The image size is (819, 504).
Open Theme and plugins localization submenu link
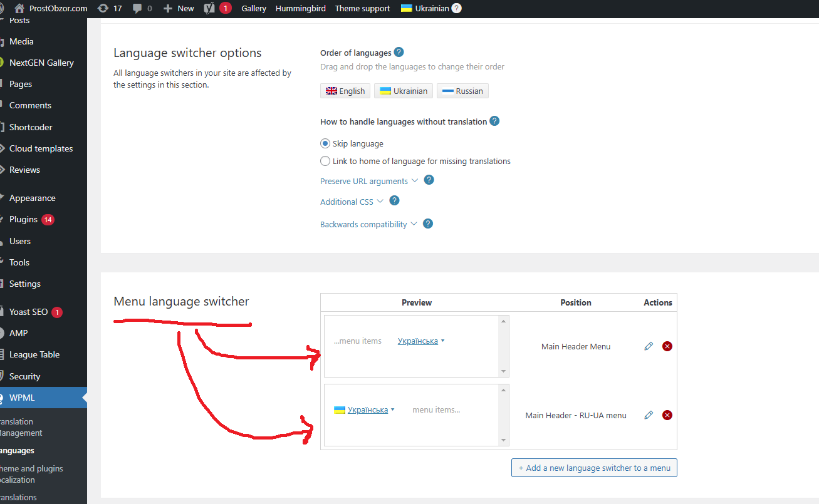(31, 474)
